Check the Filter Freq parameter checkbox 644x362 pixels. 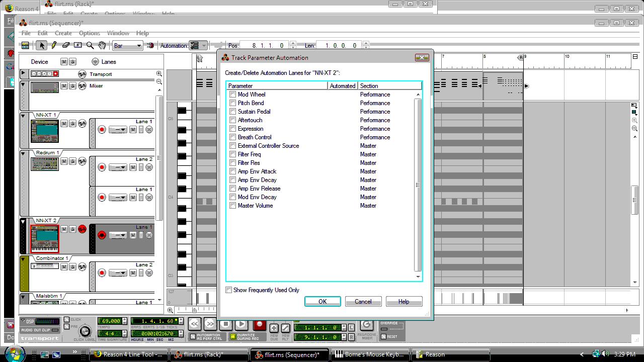tap(232, 154)
